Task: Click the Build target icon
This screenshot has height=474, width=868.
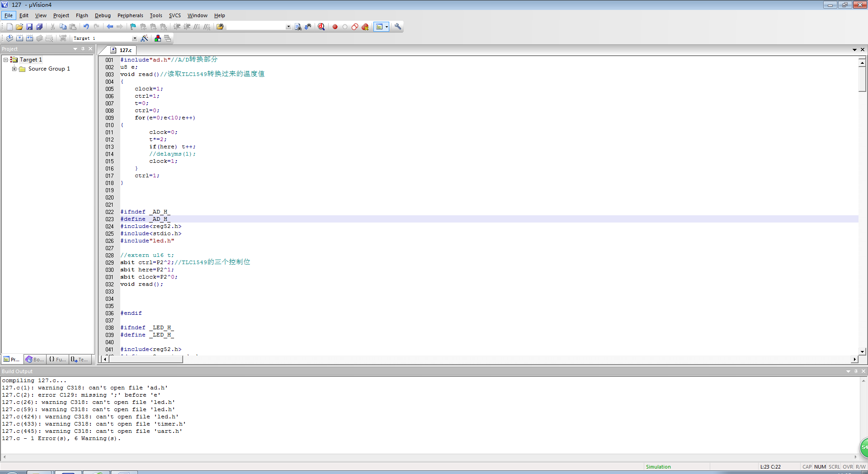Action: pos(19,38)
